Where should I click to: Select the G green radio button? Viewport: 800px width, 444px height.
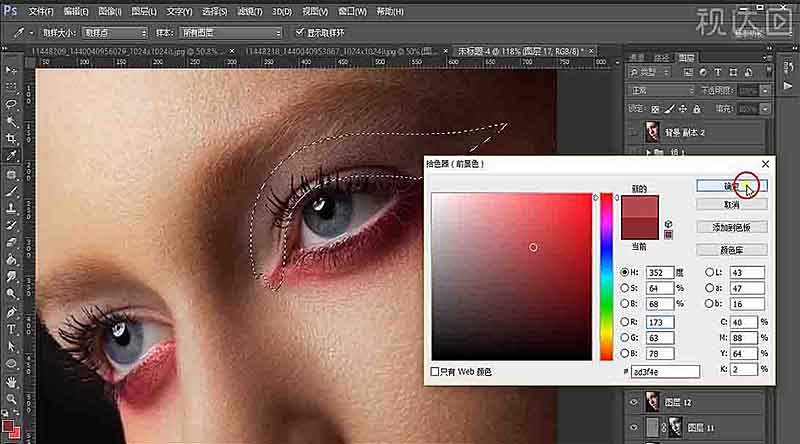tap(624, 338)
